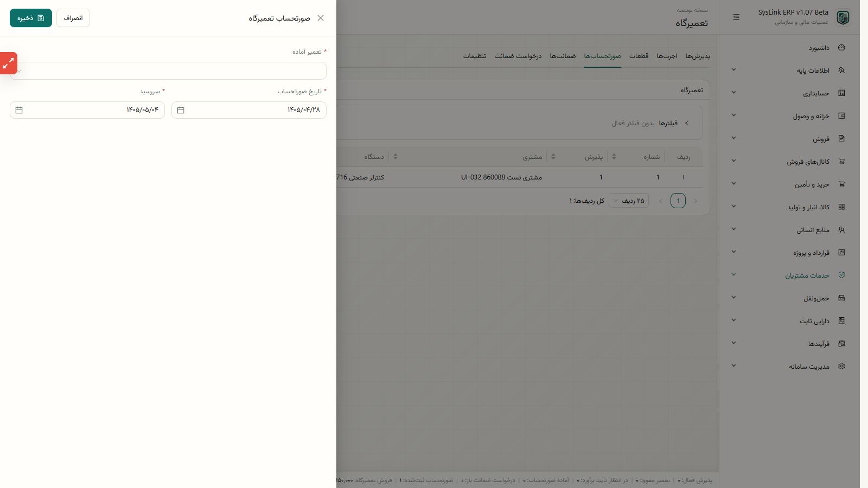The height and width of the screenshot is (488, 868).
Task: Go to page 1 in pagination
Action: [678, 201]
